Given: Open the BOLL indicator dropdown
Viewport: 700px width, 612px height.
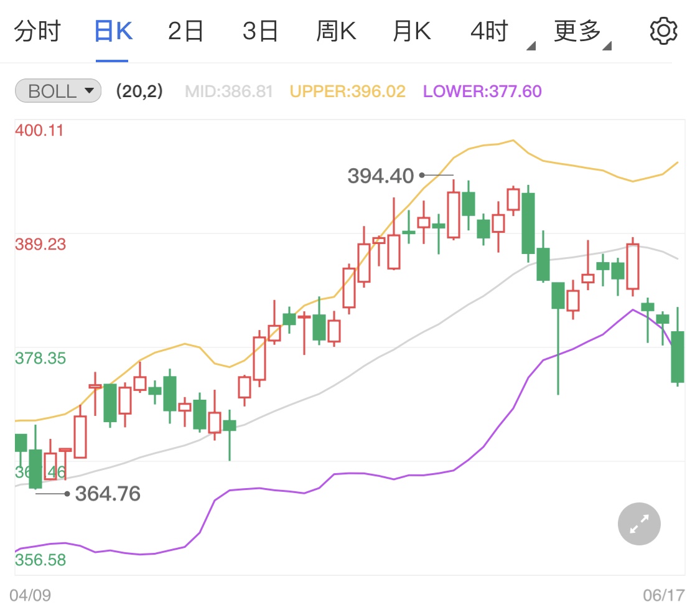Looking at the screenshot, I should [x=58, y=91].
